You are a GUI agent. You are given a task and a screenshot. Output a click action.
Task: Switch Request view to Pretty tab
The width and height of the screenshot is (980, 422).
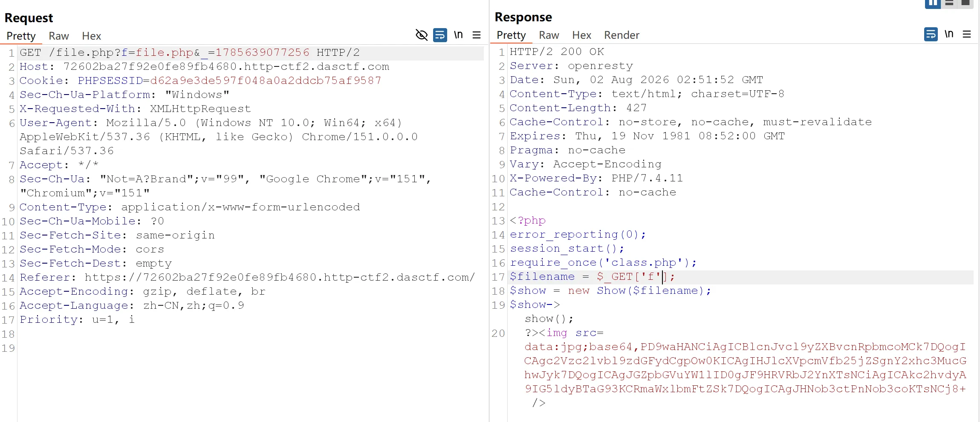pos(21,36)
